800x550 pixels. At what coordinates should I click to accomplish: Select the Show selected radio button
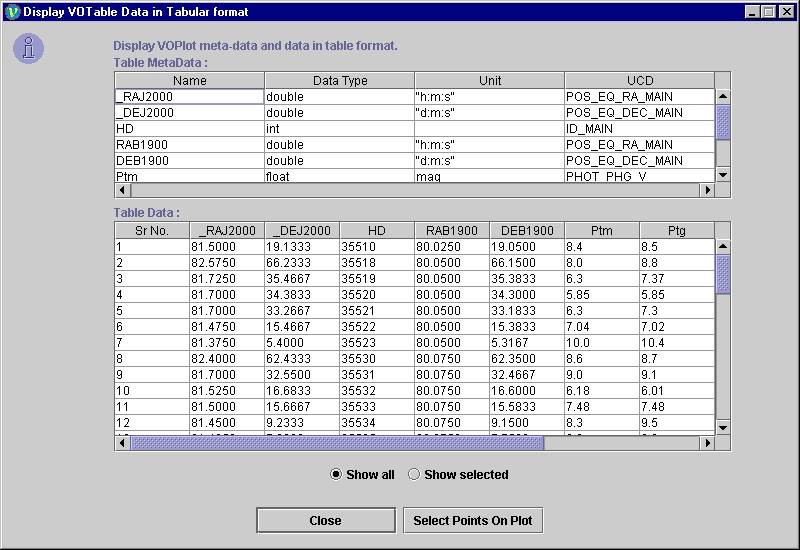pyautogui.click(x=414, y=475)
